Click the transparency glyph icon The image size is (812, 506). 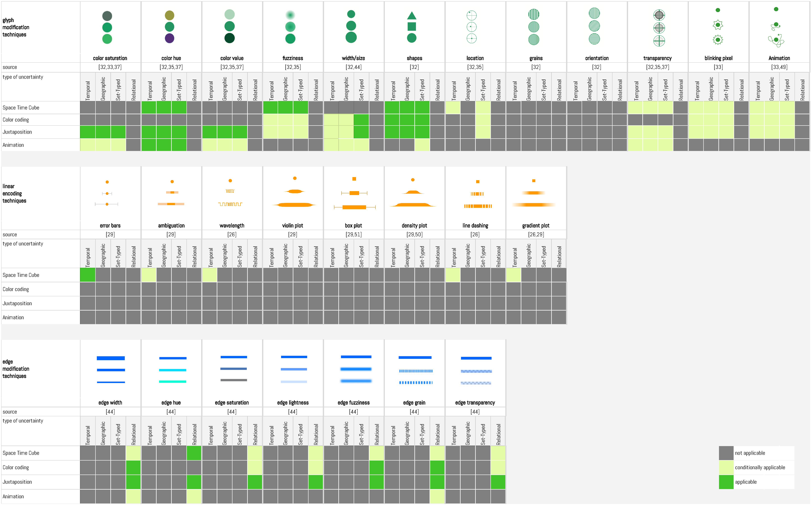[659, 28]
